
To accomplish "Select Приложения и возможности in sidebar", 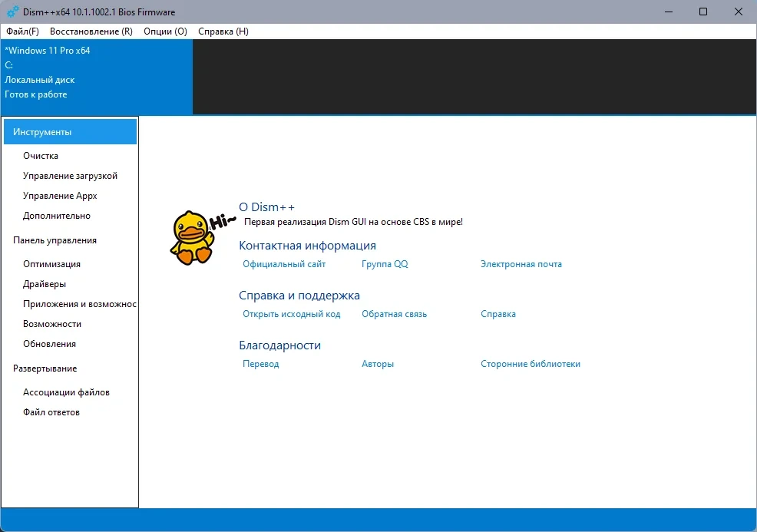I will tap(80, 304).
